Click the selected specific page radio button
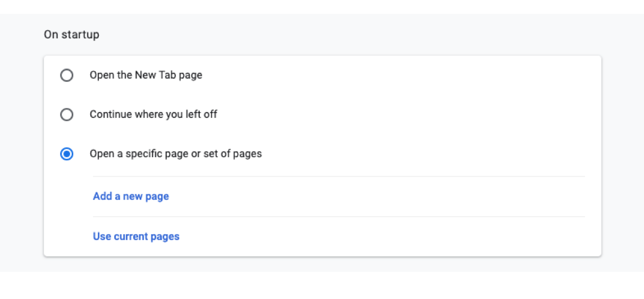 66,154
